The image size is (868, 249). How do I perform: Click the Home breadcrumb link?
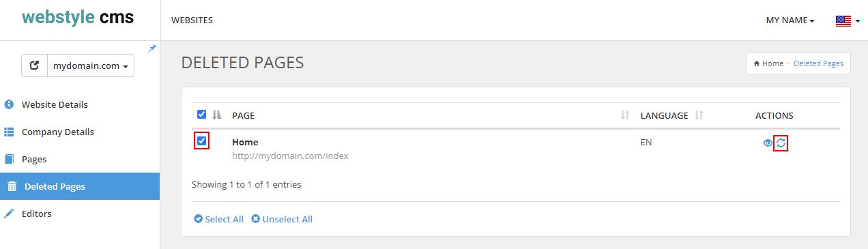pyautogui.click(x=768, y=63)
